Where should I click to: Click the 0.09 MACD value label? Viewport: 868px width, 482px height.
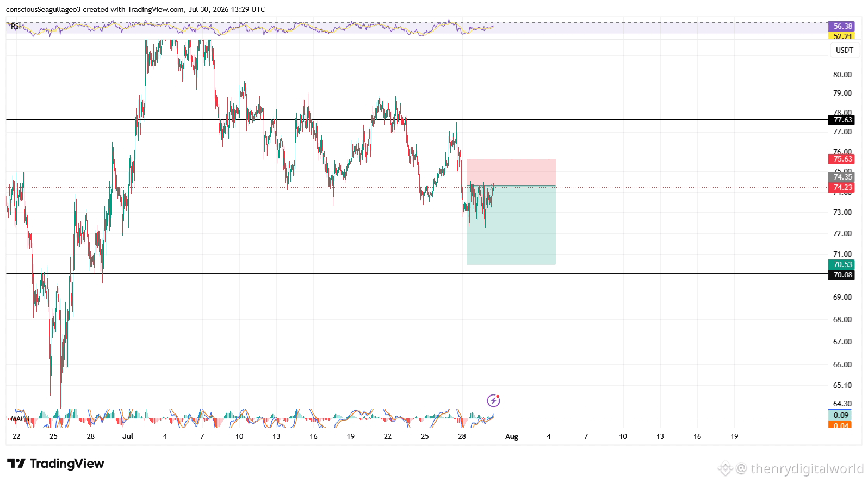click(x=841, y=415)
